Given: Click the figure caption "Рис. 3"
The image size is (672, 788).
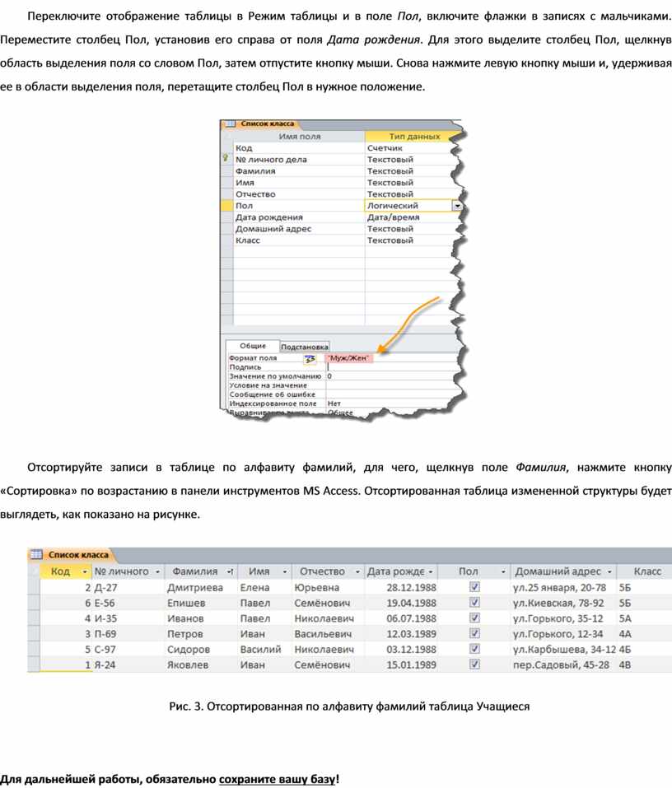Looking at the screenshot, I should coord(185,706).
